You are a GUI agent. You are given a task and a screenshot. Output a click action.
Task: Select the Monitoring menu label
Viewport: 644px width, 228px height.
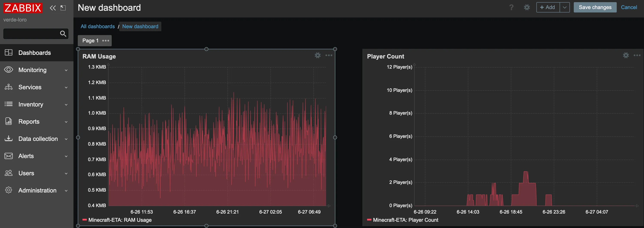point(32,70)
